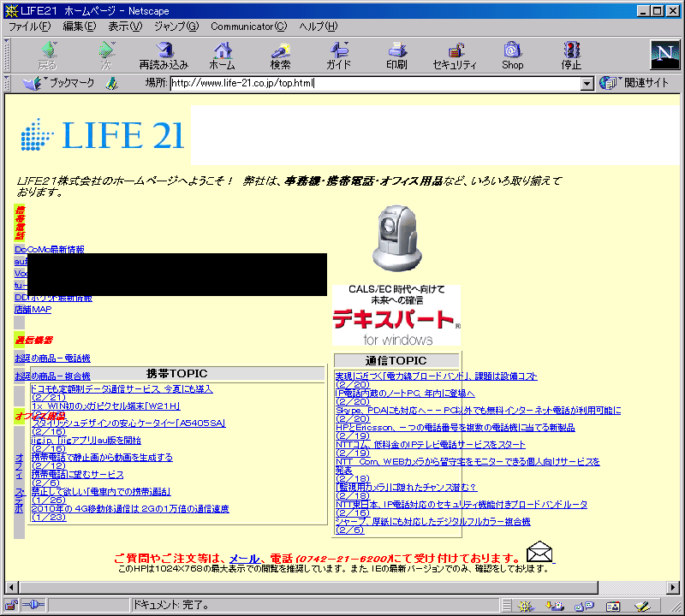The width and height of the screenshot is (685, 616).
Task: Click the location URL input field
Action: coord(376,83)
